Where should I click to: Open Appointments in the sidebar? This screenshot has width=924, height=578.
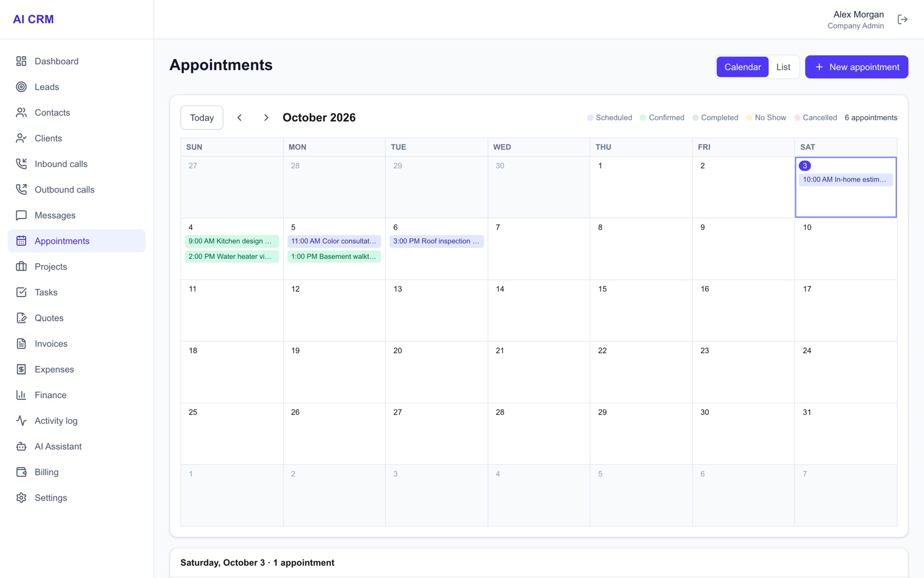coord(77,241)
